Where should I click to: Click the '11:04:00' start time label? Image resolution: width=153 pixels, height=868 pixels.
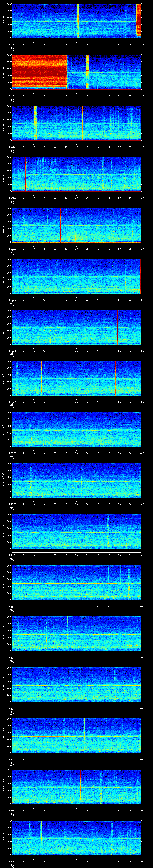[x=12, y=197]
